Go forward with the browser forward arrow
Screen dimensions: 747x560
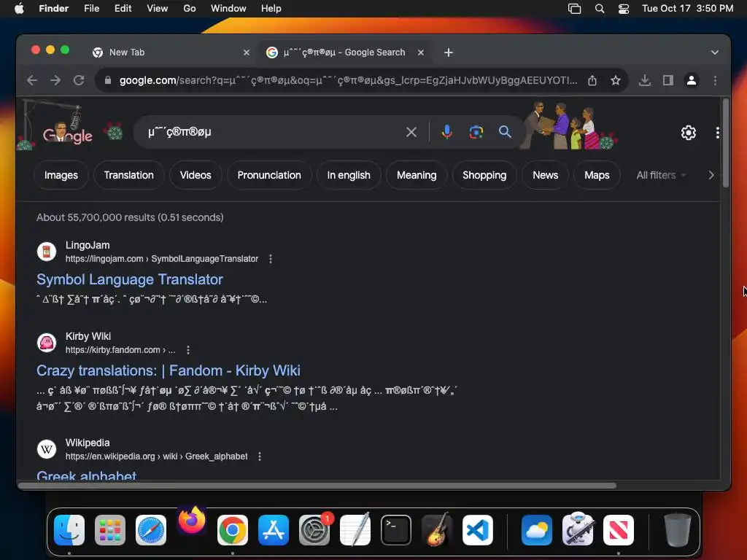click(55, 80)
